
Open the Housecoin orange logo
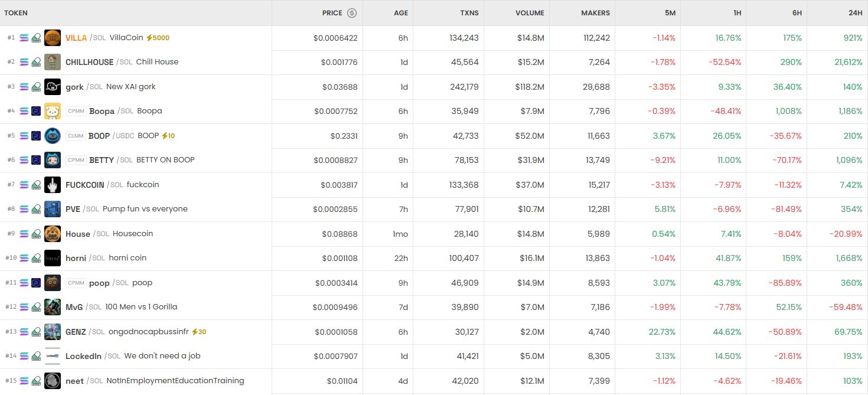[53, 234]
